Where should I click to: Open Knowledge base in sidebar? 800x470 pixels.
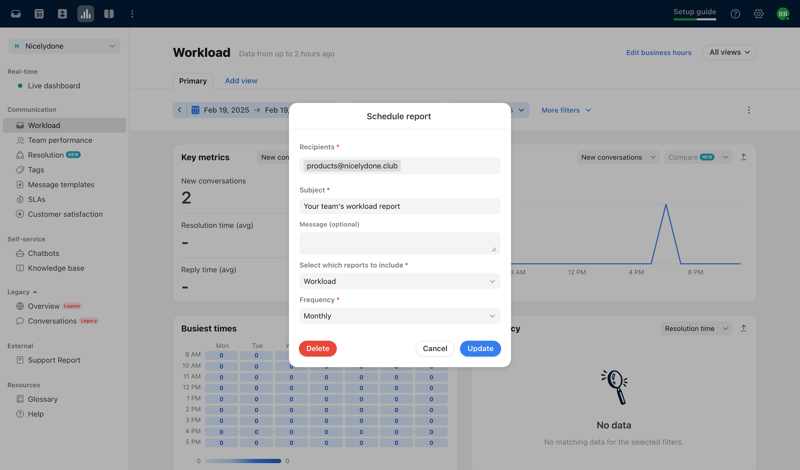click(x=56, y=268)
